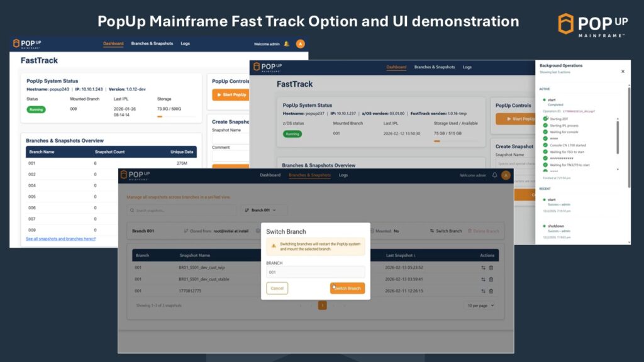Viewport: 644px width, 362px height.
Task: Click the switch icon on the 1770812775 row
Action: 482,291
